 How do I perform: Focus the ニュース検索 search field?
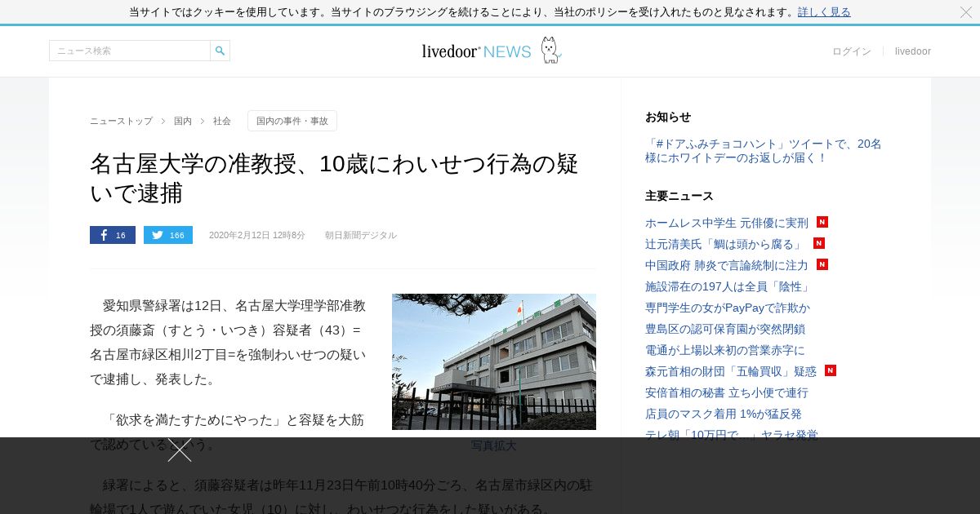[x=130, y=51]
